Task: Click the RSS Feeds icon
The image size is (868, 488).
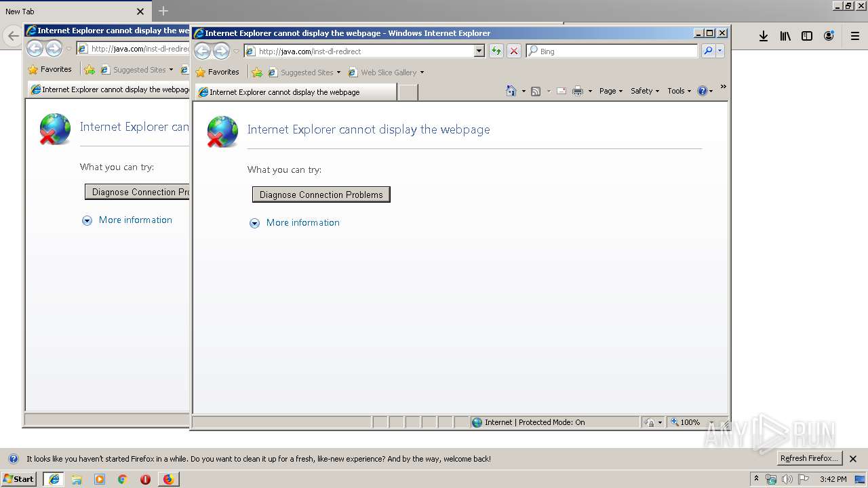Action: 536,91
